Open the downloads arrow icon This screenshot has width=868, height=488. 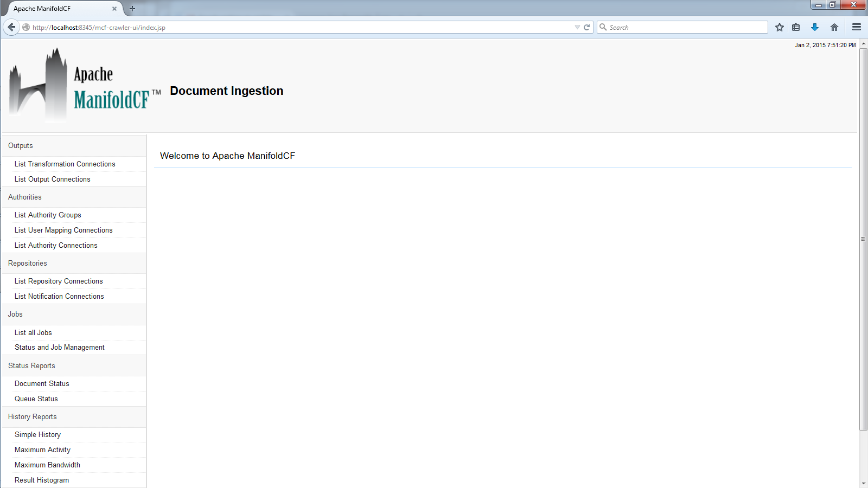814,27
